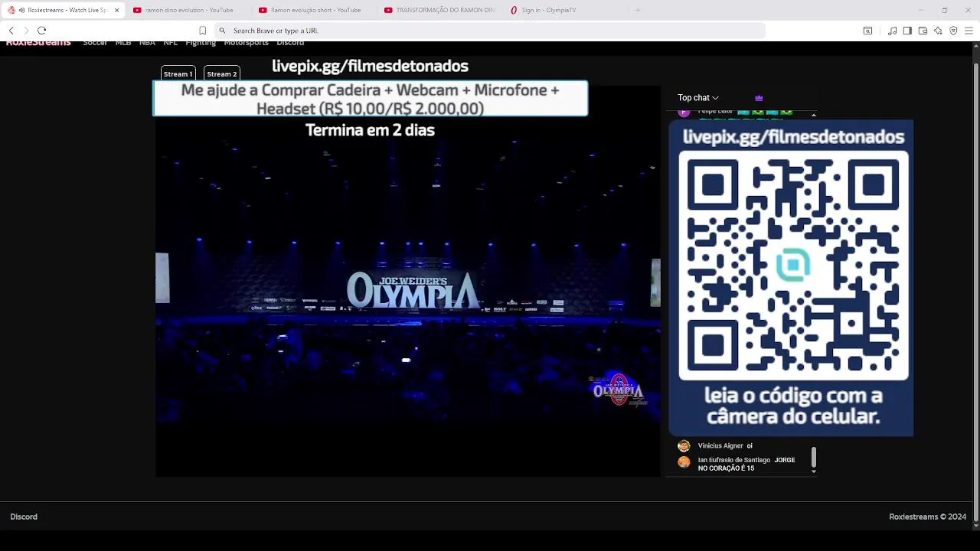
Task: Open the Brave Wallet icon
Action: [x=923, y=31]
